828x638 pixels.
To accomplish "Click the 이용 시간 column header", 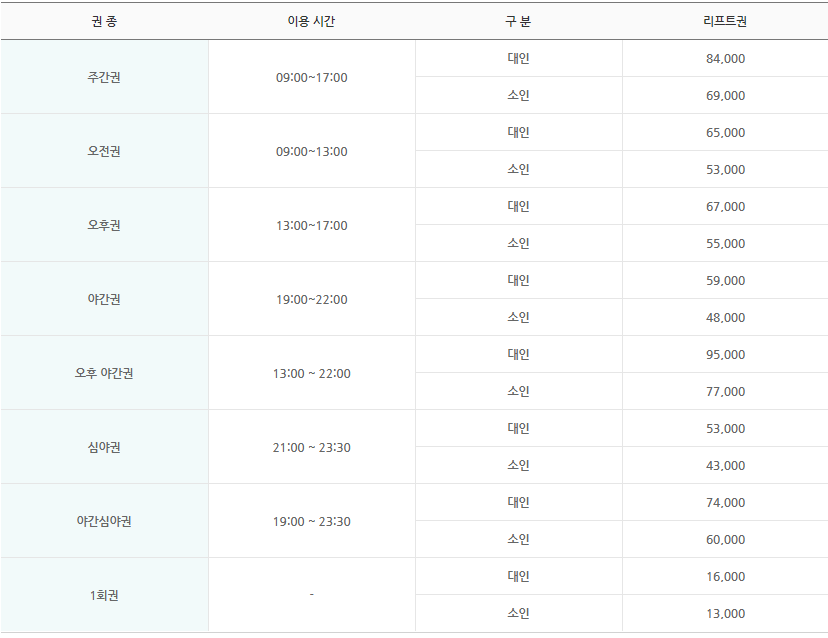I will pyautogui.click(x=311, y=21).
